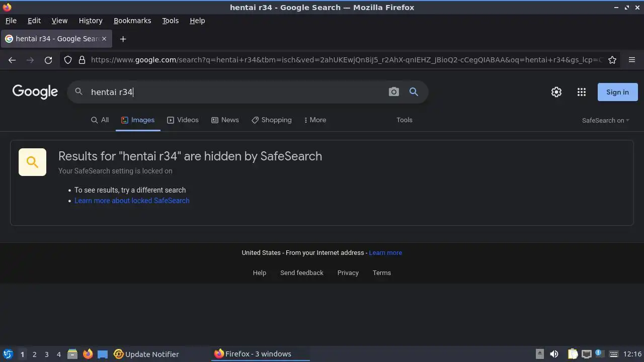This screenshot has width=644, height=362.
Task: Click the show desktop taskbar icon
Action: (x=103, y=354)
